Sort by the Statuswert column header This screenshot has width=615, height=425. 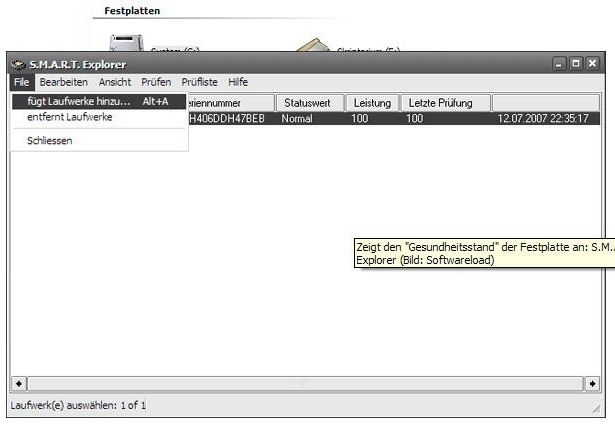(309, 103)
